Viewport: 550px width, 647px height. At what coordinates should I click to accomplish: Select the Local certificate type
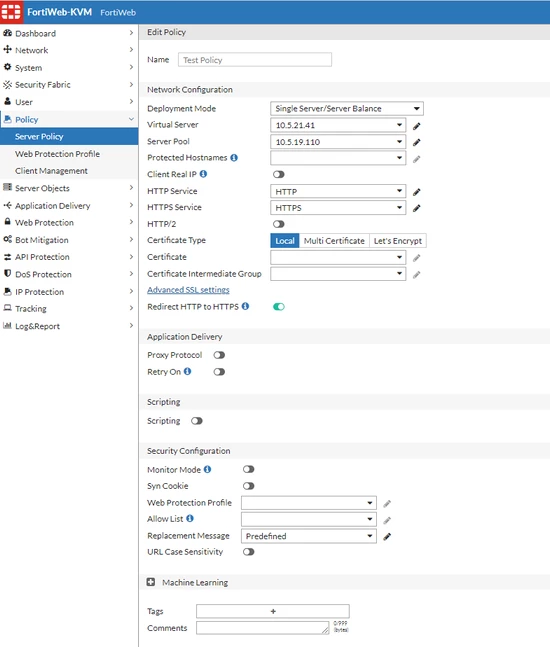pos(285,241)
